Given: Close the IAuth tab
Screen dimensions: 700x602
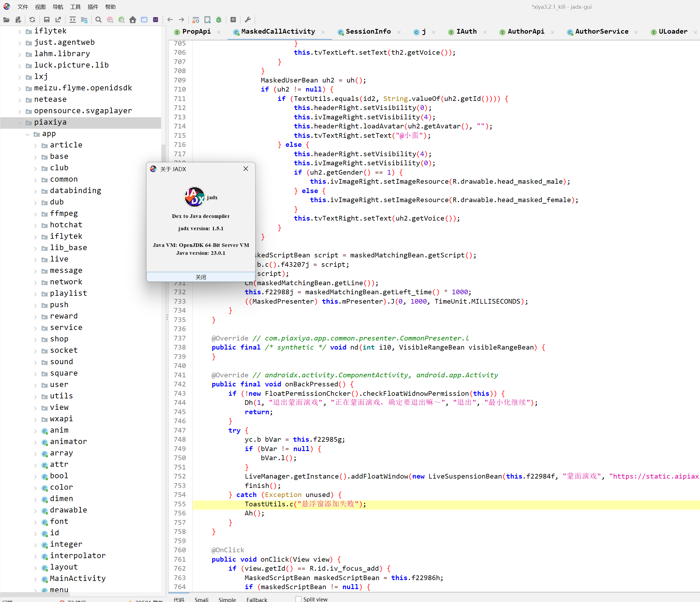Looking at the screenshot, I should (485, 32).
